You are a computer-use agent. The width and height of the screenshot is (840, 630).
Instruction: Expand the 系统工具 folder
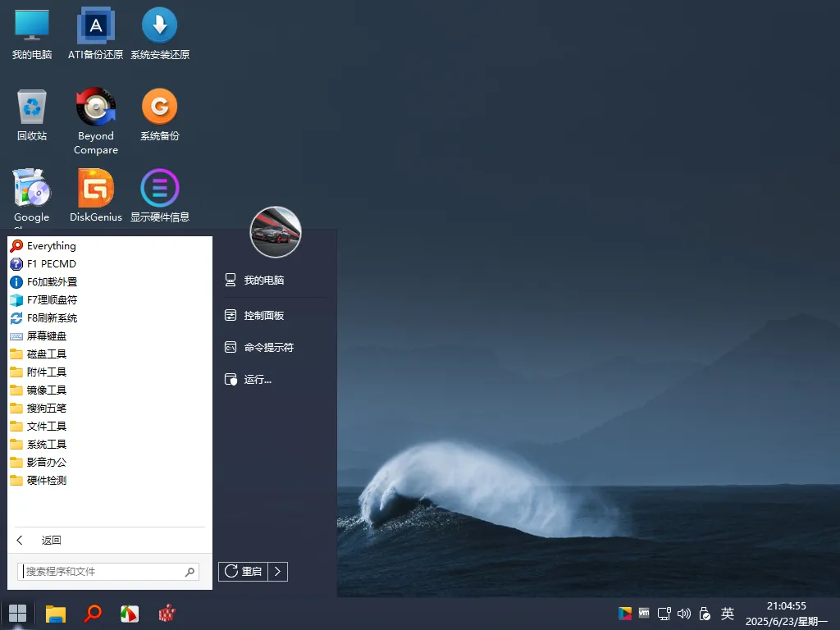click(46, 445)
